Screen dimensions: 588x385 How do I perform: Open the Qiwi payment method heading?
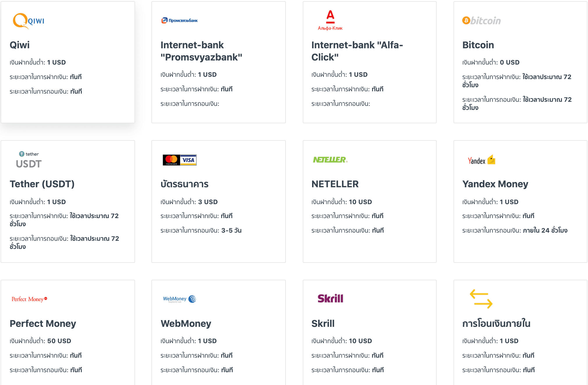pyautogui.click(x=20, y=45)
